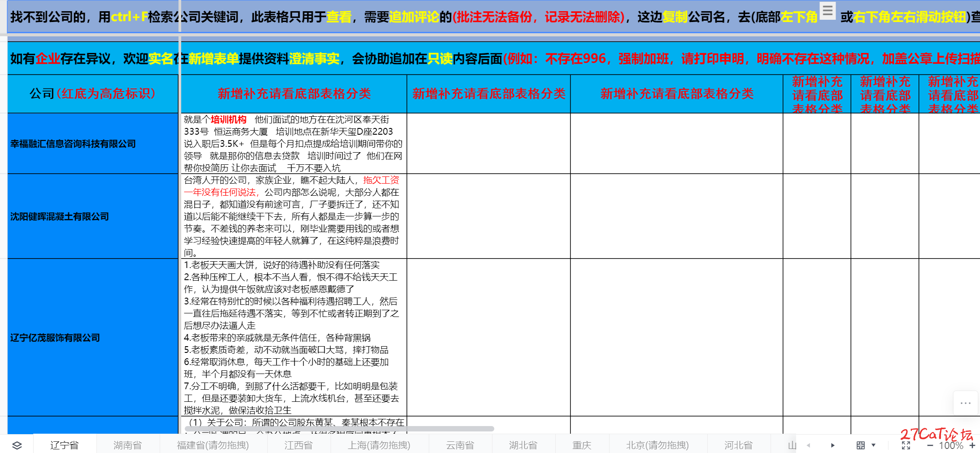The width and height of the screenshot is (980, 453).
Task: Switch to the 湖南省 sheet tab
Action: click(x=128, y=445)
